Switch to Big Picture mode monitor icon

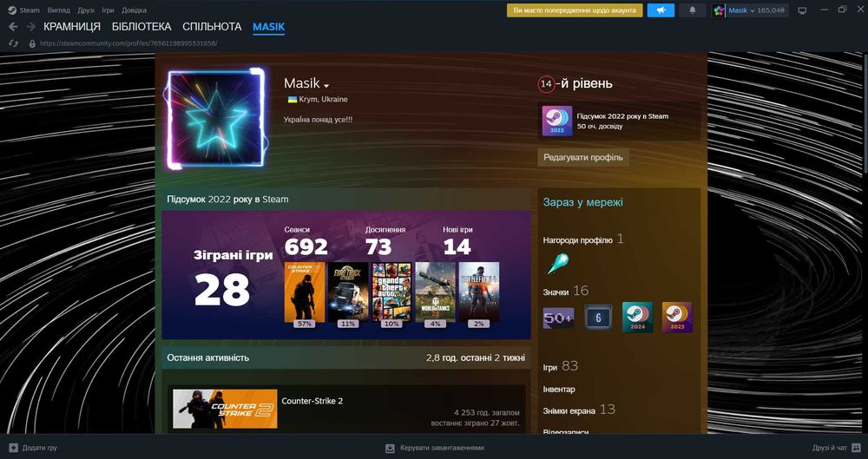point(802,10)
